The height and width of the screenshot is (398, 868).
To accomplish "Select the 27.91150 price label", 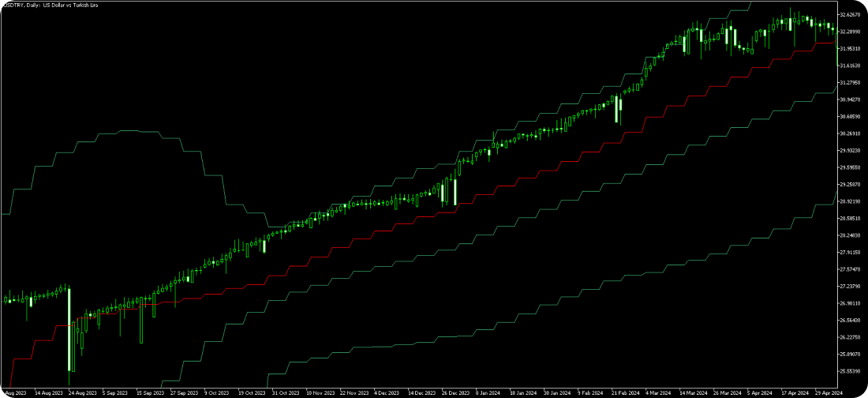I will pos(851,253).
